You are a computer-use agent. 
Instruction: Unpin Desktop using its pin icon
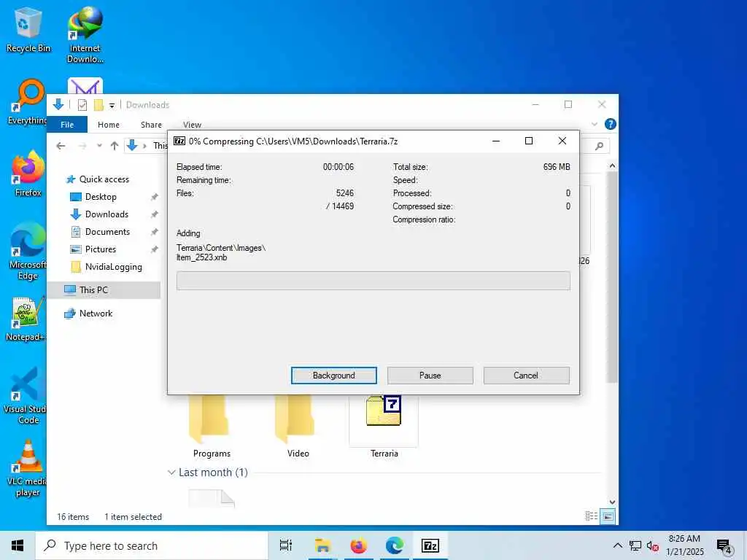click(x=154, y=197)
